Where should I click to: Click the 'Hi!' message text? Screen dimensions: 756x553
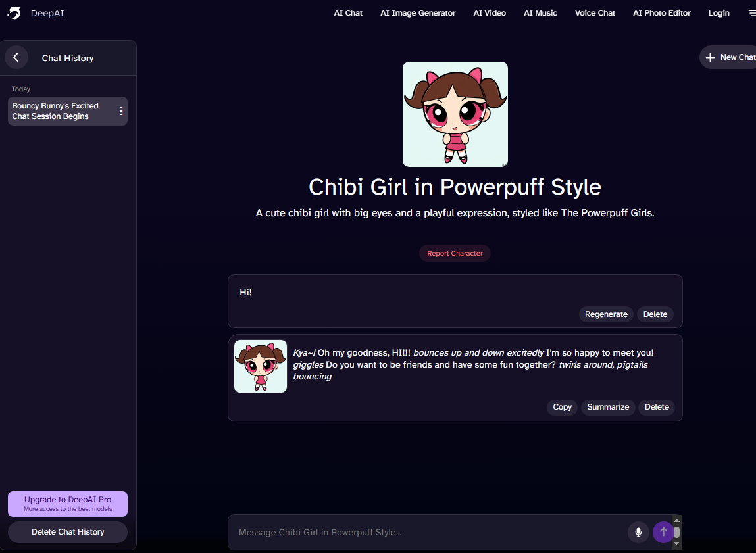(x=245, y=292)
